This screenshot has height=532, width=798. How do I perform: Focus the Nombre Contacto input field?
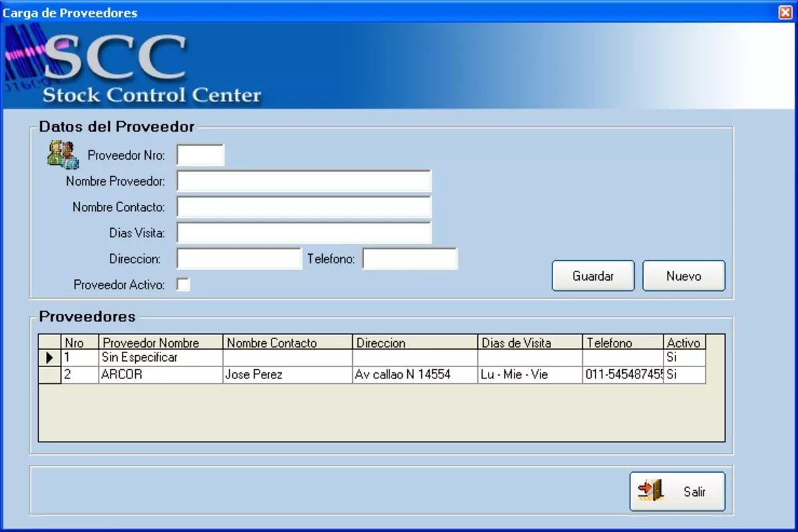[304, 207]
